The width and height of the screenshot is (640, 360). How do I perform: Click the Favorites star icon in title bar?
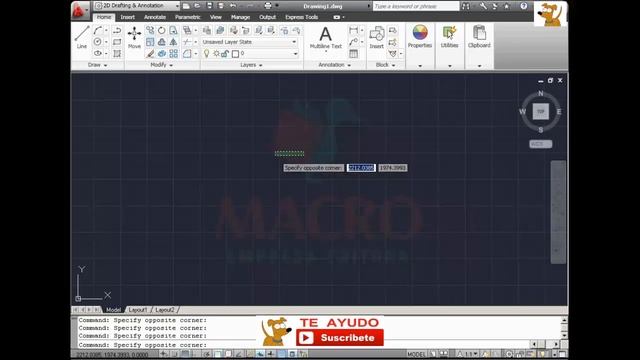click(x=507, y=6)
